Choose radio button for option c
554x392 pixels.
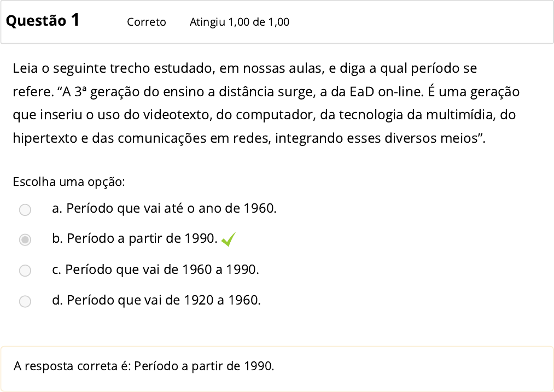pos(25,270)
